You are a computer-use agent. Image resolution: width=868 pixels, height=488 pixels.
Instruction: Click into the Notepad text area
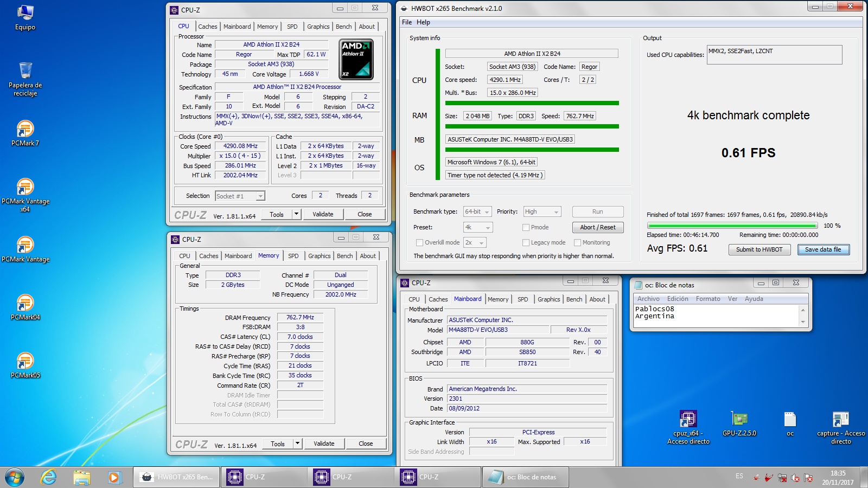716,316
